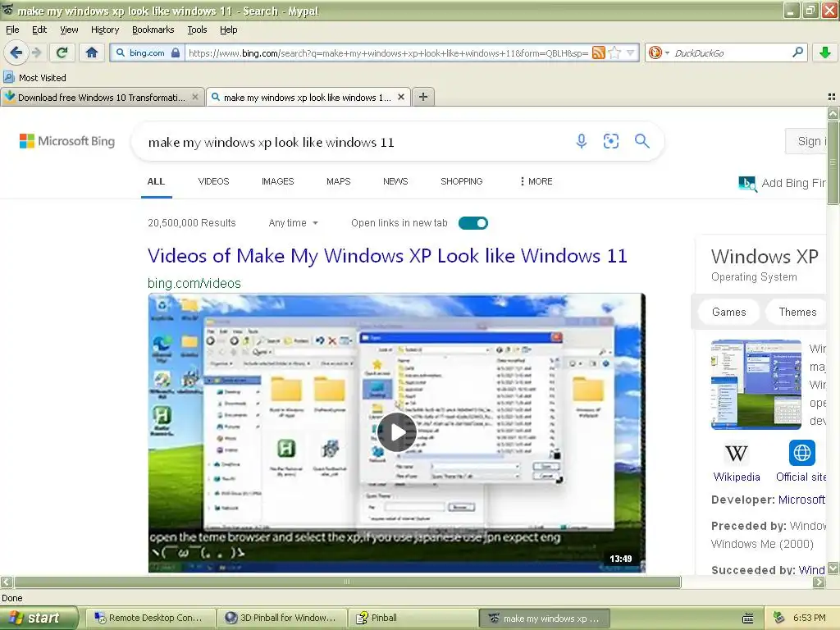Play the Windows XP theme video
Screen dimensions: 840x630
(x=396, y=432)
